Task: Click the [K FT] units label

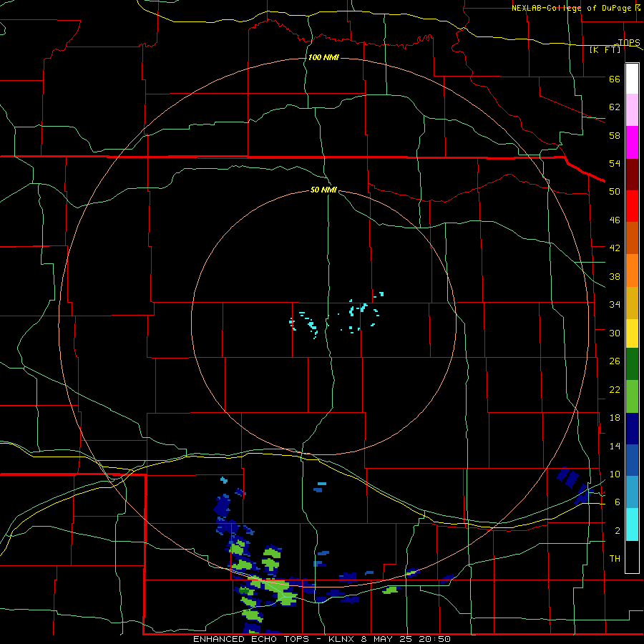Action: pyautogui.click(x=605, y=49)
